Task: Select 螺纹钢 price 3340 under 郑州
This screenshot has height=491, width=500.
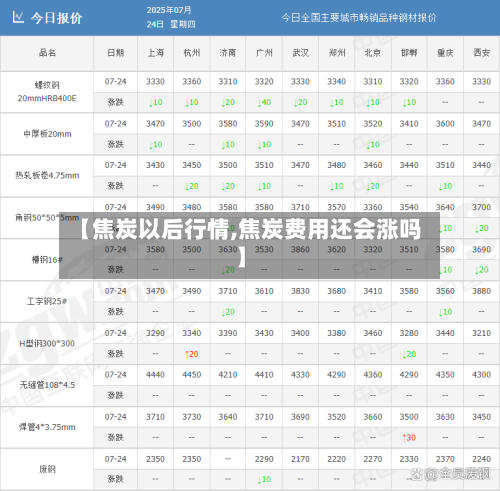Action: coord(337,81)
